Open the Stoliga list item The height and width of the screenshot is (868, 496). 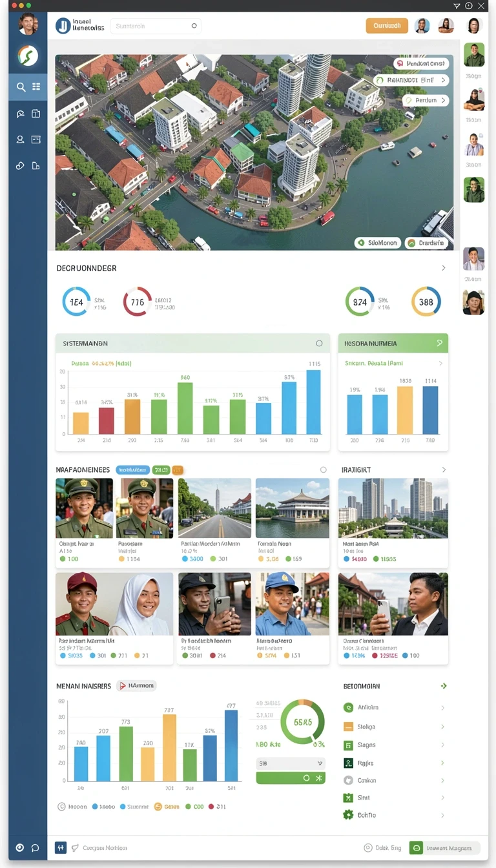(393, 727)
